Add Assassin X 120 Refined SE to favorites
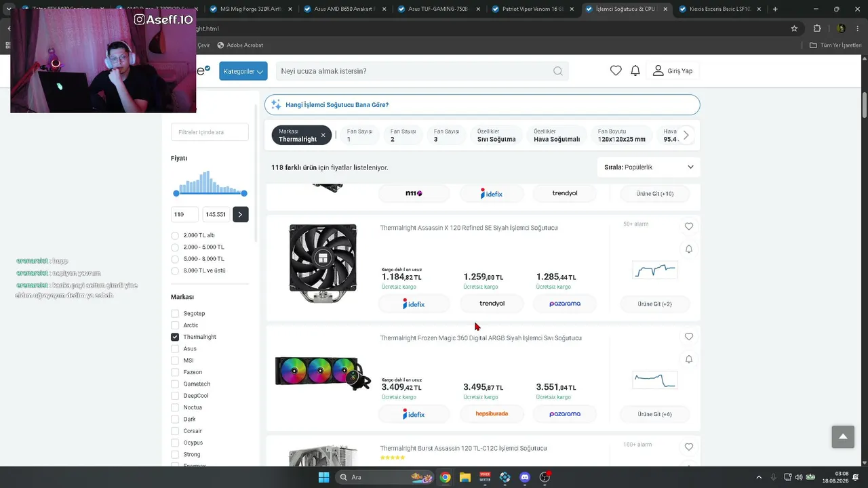The height and width of the screenshot is (488, 868). point(689,226)
